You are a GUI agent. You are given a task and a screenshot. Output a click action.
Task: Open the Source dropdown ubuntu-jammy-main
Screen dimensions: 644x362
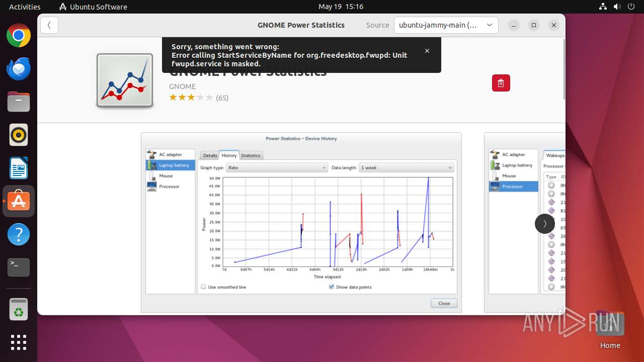pyautogui.click(x=446, y=25)
